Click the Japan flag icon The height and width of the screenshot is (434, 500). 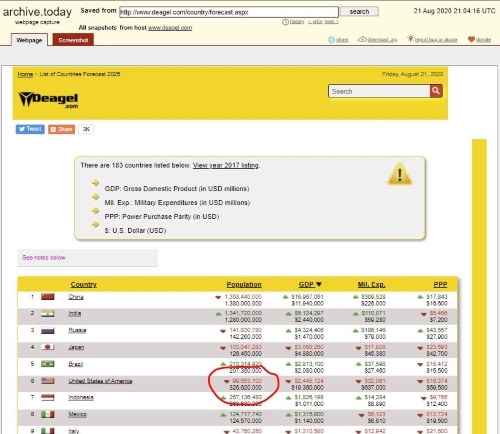click(48, 347)
